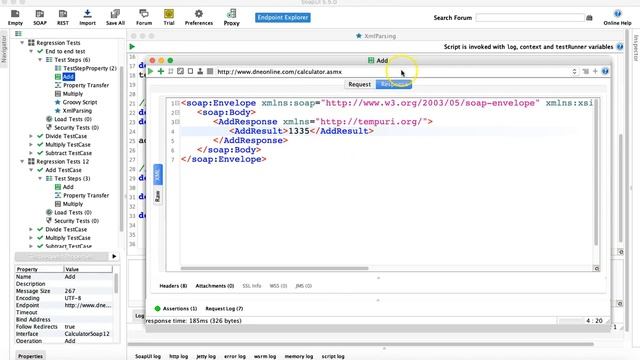The height and width of the screenshot is (360, 640).
Task: Open the http log tab
Action: pos(179,356)
